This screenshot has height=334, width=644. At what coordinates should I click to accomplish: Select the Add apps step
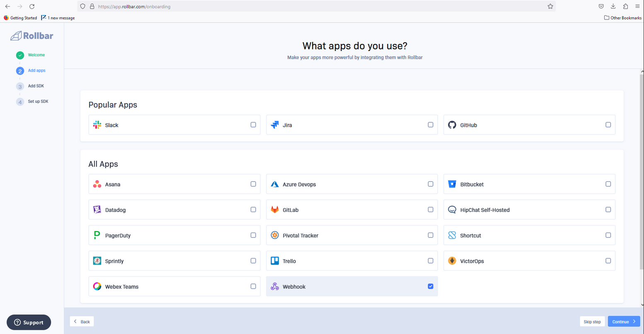(31, 71)
